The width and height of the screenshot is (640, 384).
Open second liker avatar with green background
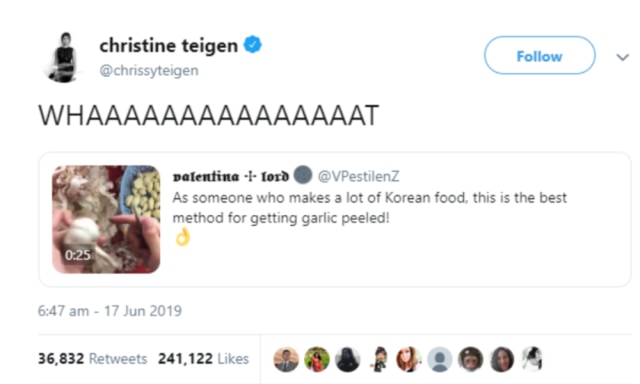(x=317, y=360)
